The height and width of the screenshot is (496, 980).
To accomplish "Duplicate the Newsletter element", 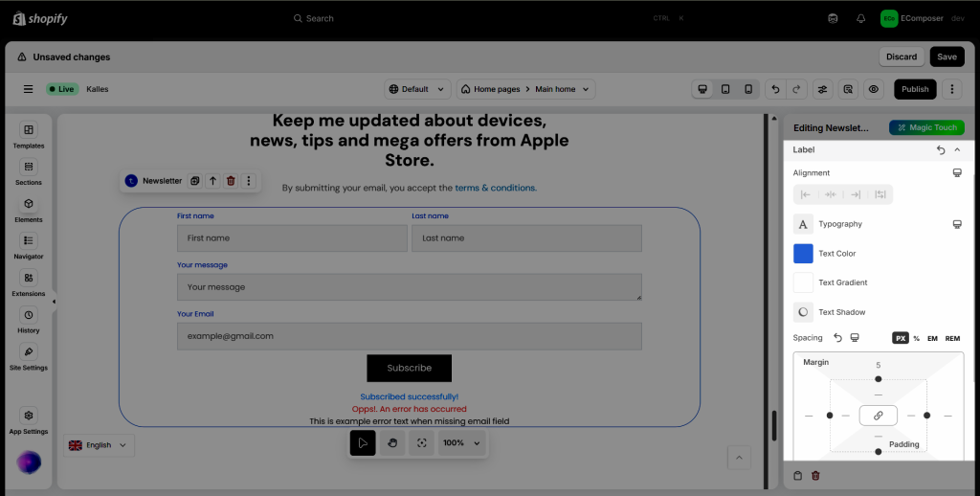I will (x=194, y=181).
